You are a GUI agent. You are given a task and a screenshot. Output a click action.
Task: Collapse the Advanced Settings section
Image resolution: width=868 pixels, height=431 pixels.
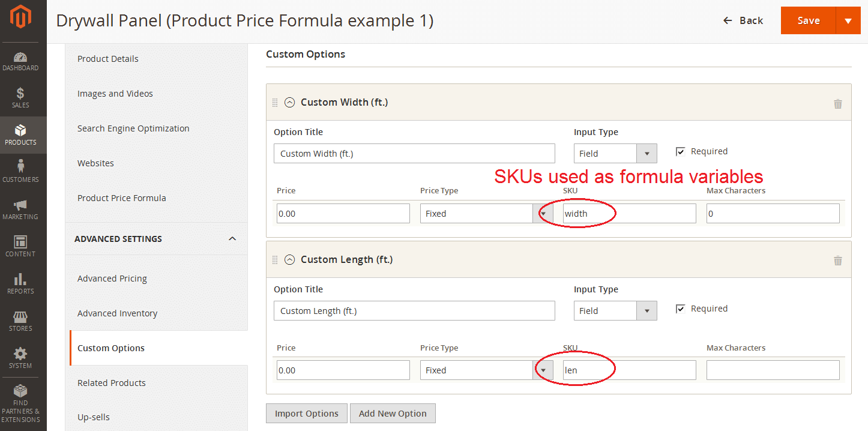point(232,239)
